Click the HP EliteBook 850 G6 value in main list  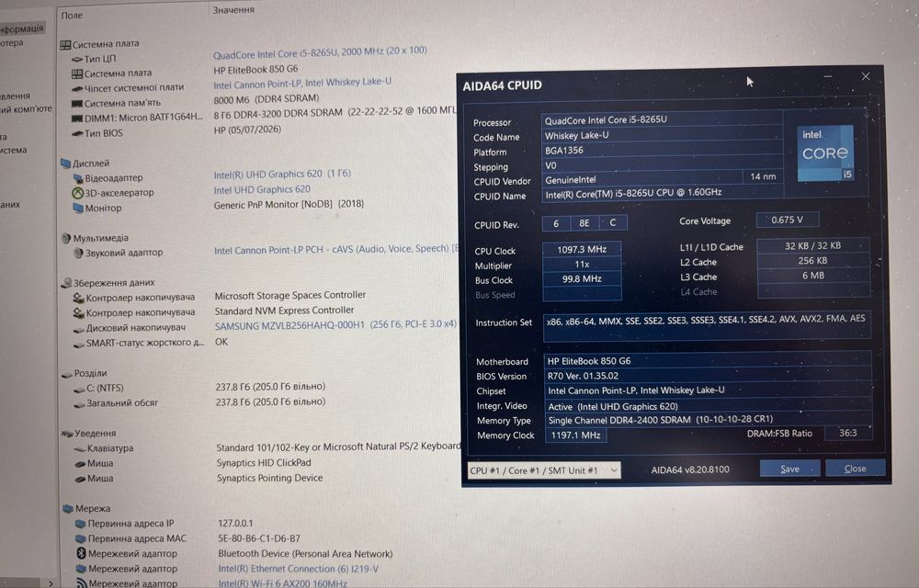click(255, 70)
